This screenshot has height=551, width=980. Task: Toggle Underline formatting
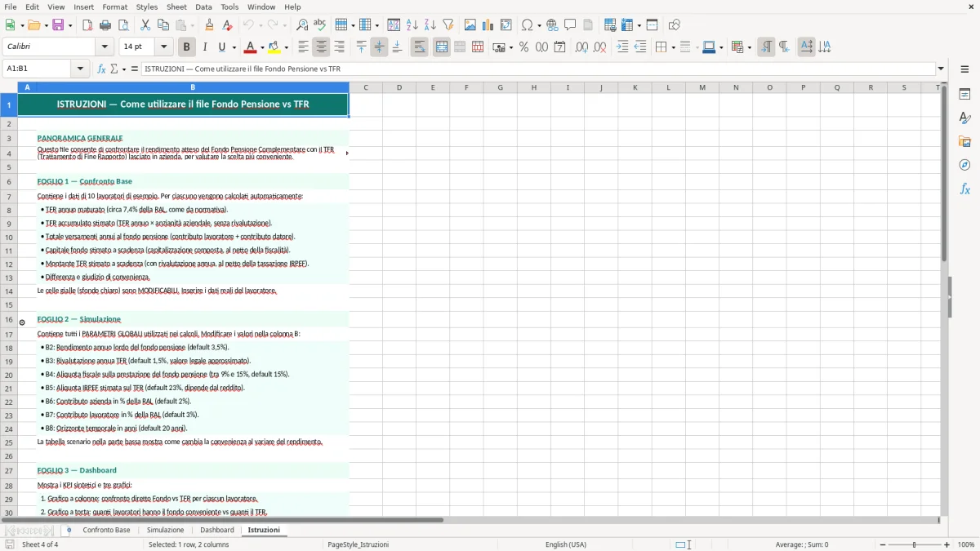222,47
